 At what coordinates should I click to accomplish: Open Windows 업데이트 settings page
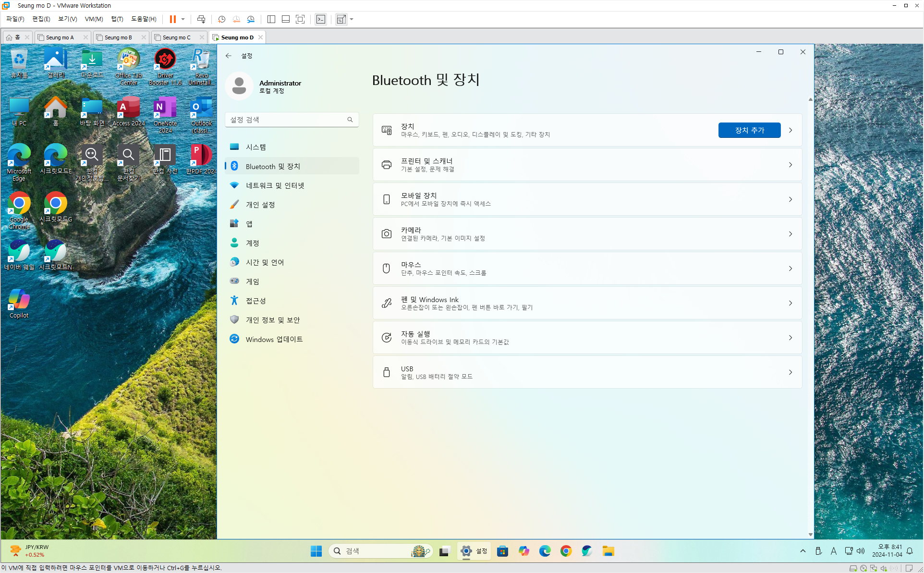[x=274, y=339]
